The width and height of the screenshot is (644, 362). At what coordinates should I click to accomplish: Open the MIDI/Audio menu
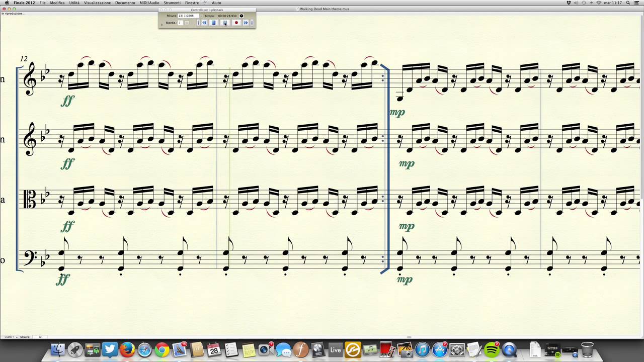[149, 3]
